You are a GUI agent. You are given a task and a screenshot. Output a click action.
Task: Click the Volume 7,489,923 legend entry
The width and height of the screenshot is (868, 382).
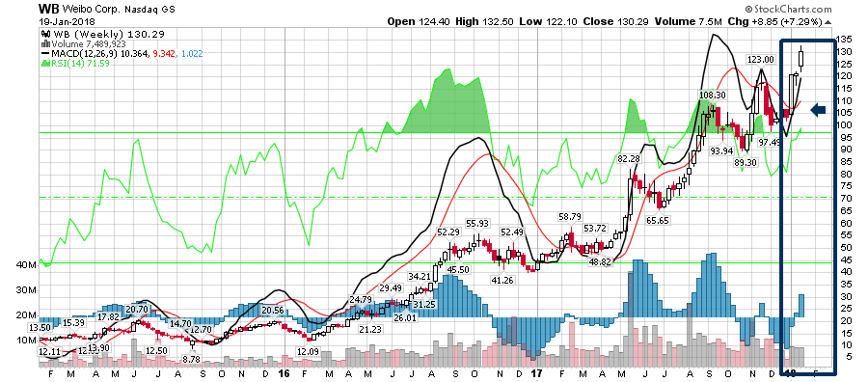89,43
